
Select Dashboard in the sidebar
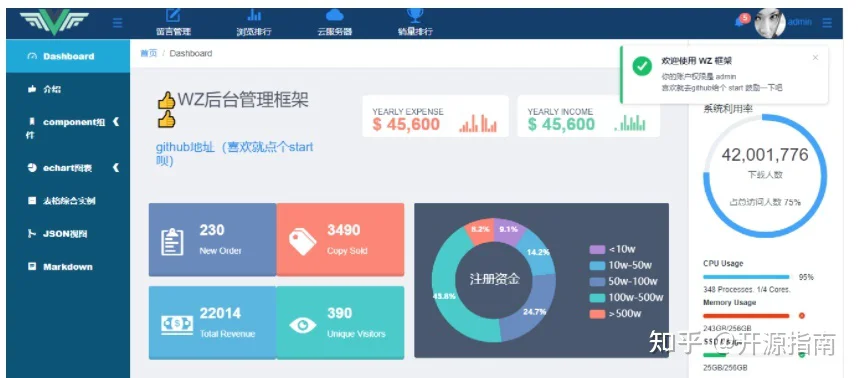68,56
